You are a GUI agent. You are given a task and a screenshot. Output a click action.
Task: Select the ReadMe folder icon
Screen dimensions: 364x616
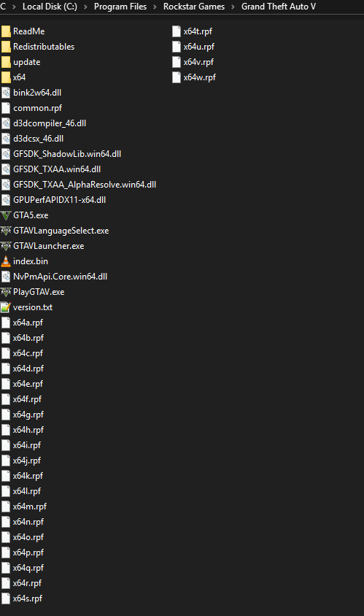pos(6,31)
